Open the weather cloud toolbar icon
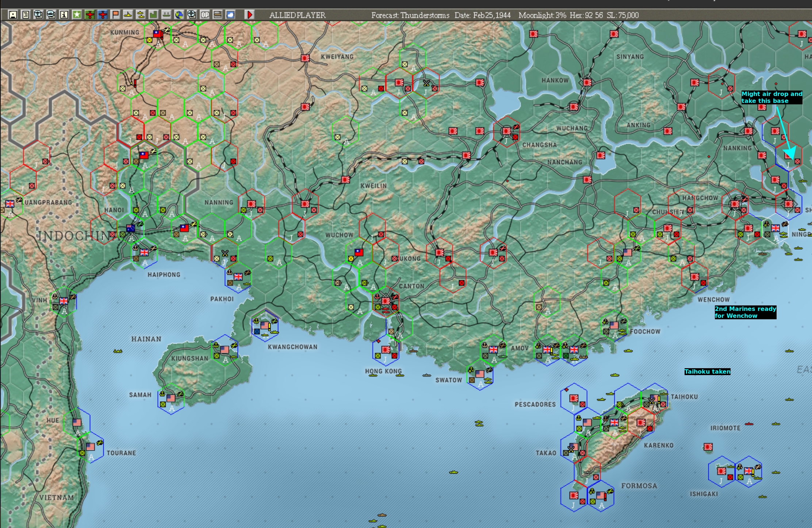 click(x=230, y=15)
